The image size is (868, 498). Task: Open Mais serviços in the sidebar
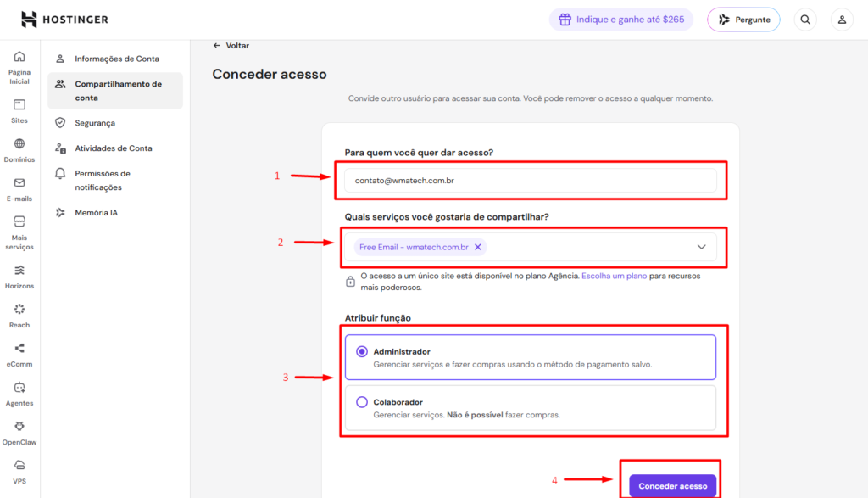point(19,232)
